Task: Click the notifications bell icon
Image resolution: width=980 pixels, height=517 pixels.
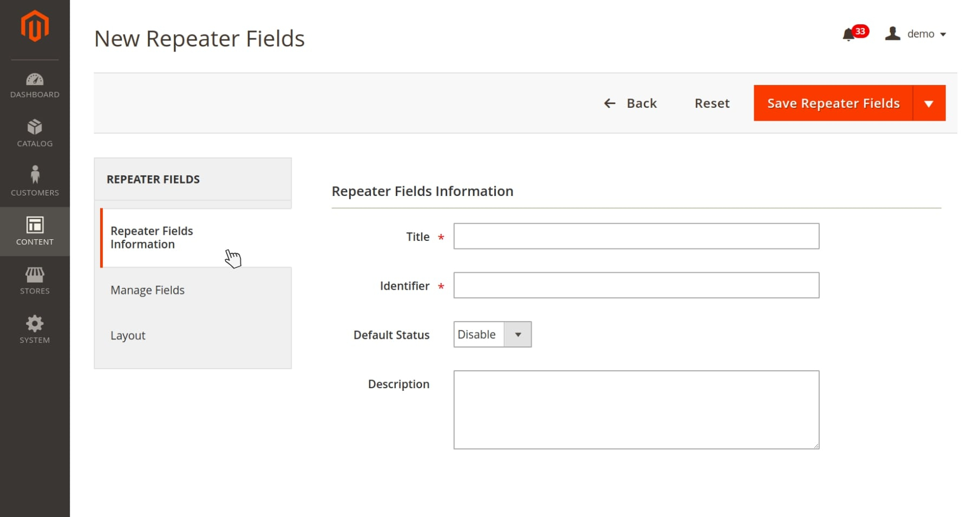Action: point(848,35)
